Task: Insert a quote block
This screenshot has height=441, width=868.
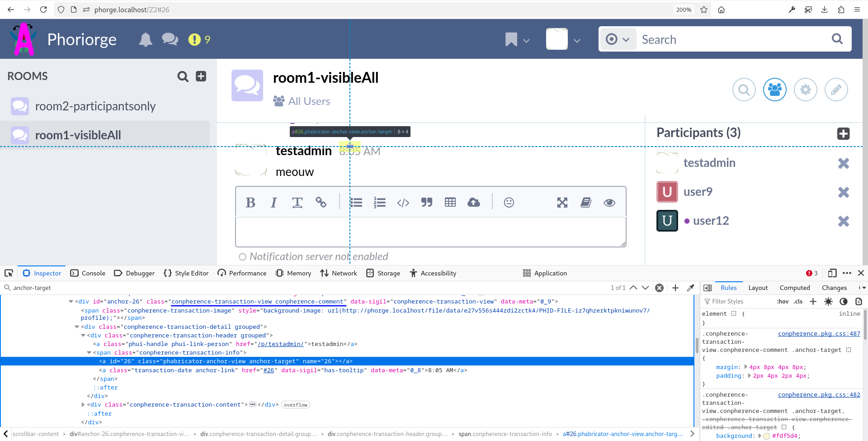Action: pyautogui.click(x=427, y=203)
